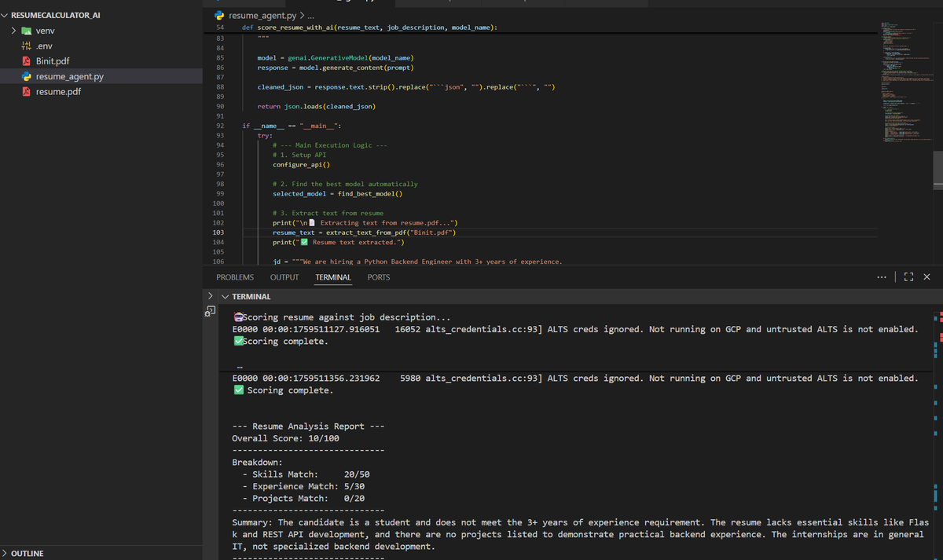This screenshot has width=943, height=560.
Task: Select resume_agent.py in the file tree
Action: 70,76
